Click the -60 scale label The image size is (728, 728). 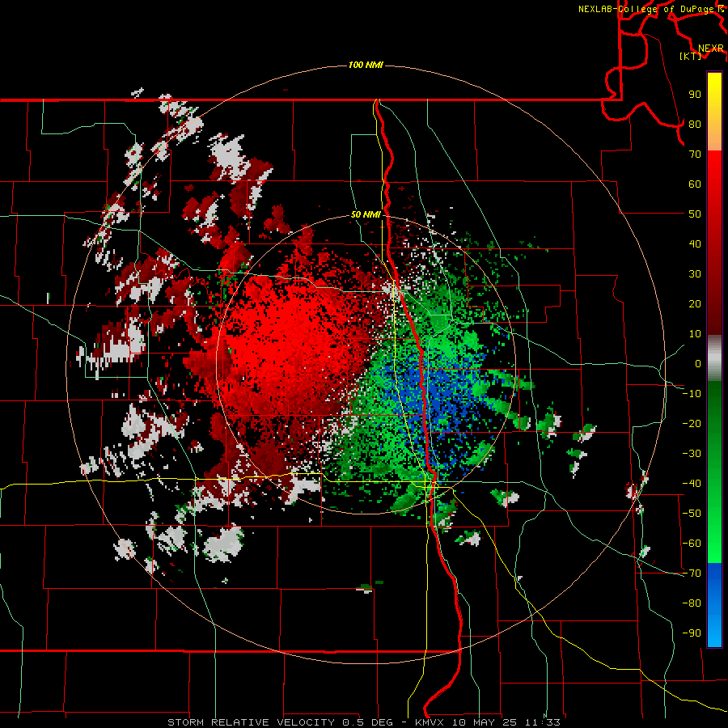click(692, 544)
